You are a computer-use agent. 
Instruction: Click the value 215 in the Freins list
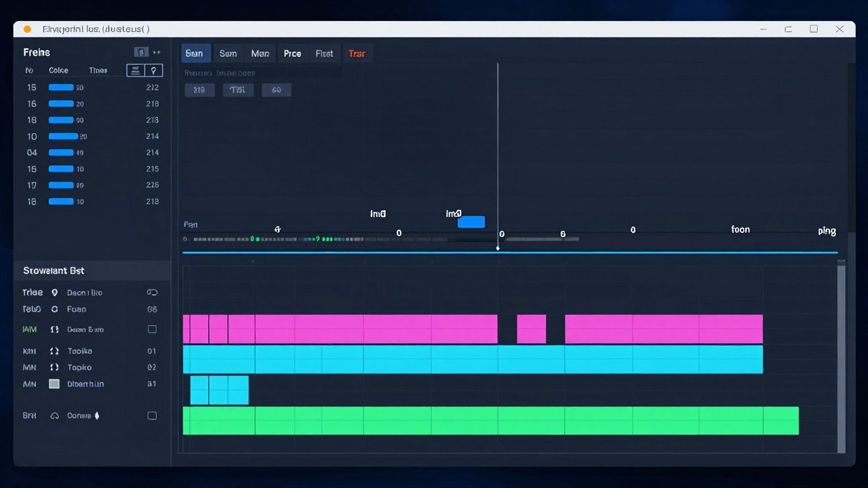[x=153, y=169]
